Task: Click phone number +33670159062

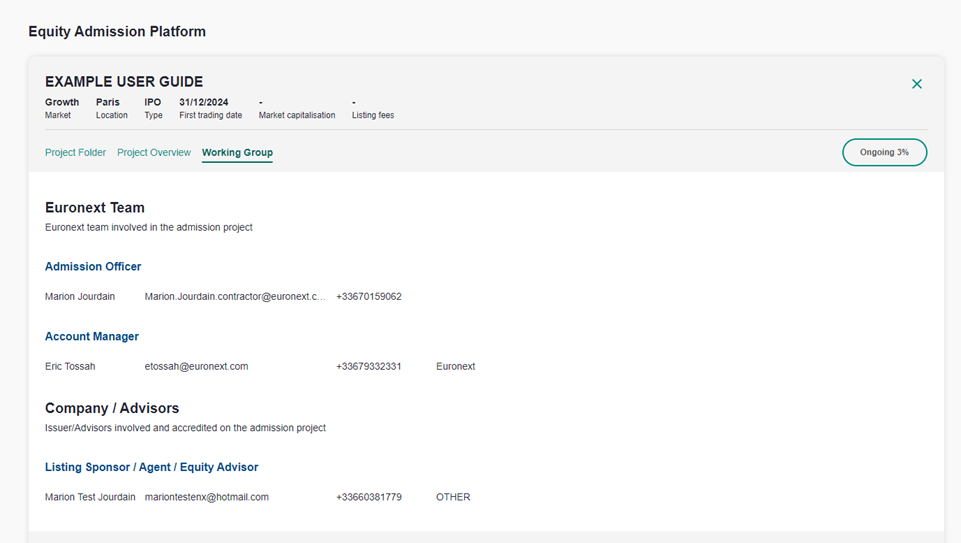Action: pos(369,297)
